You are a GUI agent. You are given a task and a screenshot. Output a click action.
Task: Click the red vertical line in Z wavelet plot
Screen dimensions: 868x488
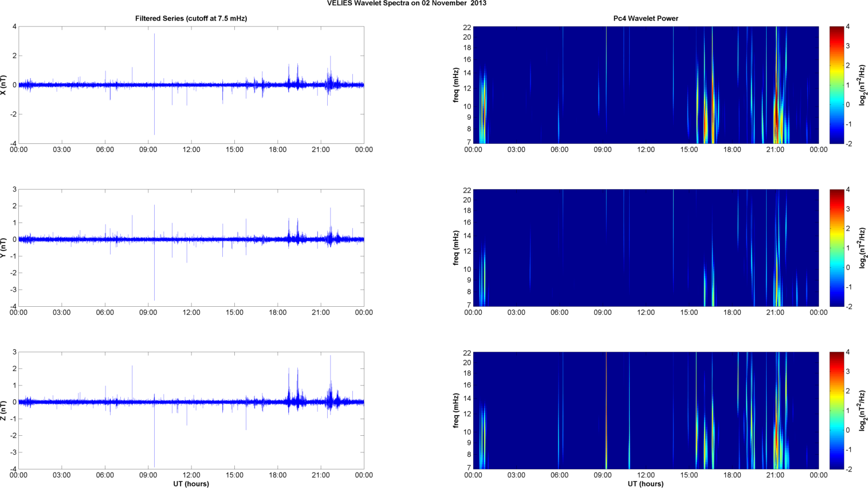tap(606, 411)
